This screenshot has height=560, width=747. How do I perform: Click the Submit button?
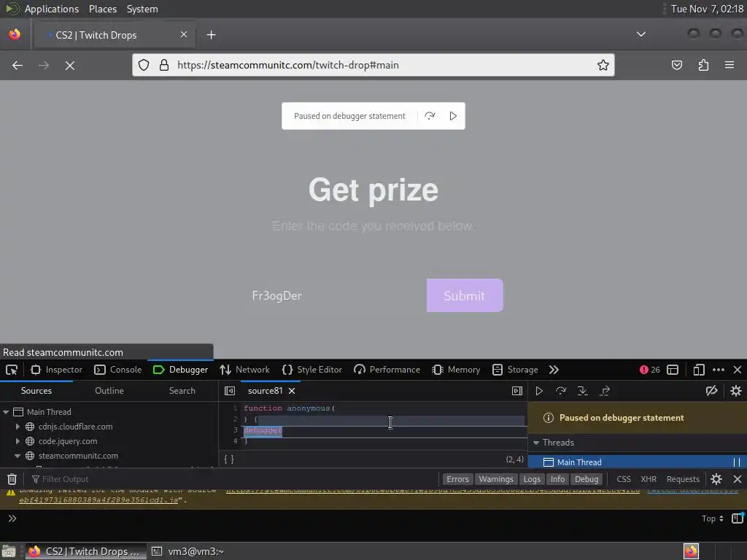(465, 295)
